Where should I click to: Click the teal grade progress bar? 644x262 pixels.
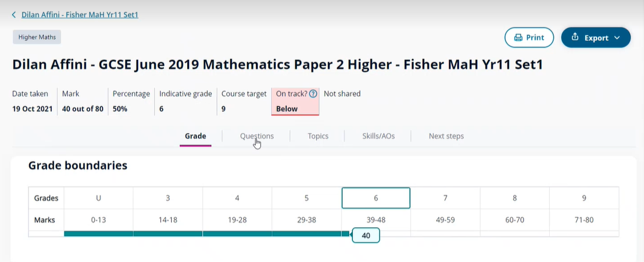click(x=206, y=233)
